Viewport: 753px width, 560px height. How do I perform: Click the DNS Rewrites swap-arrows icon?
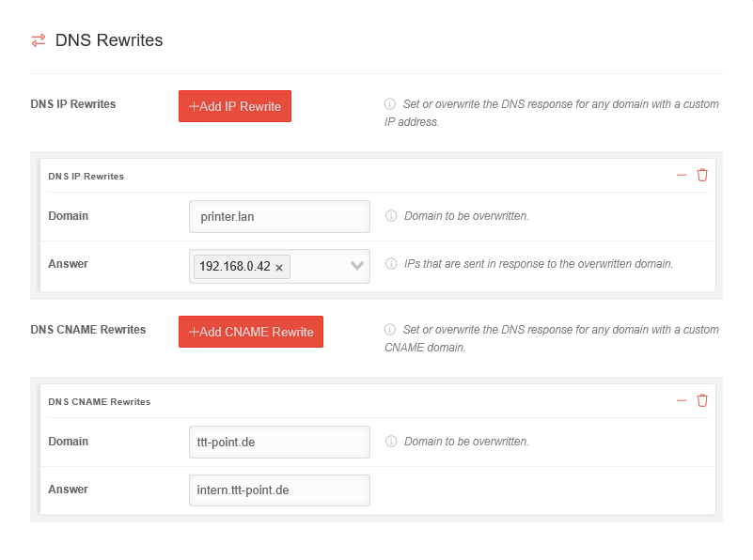coord(39,40)
